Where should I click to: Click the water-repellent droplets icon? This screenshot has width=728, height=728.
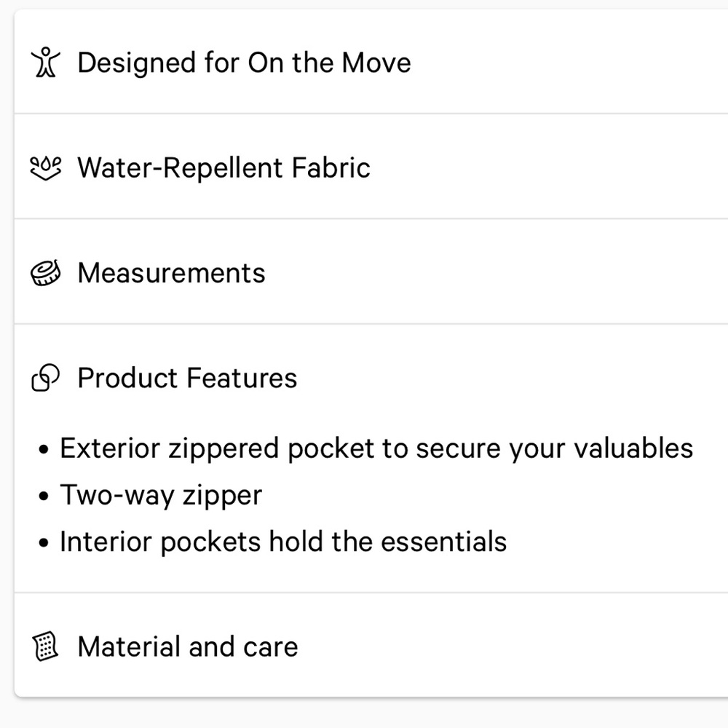click(x=45, y=168)
